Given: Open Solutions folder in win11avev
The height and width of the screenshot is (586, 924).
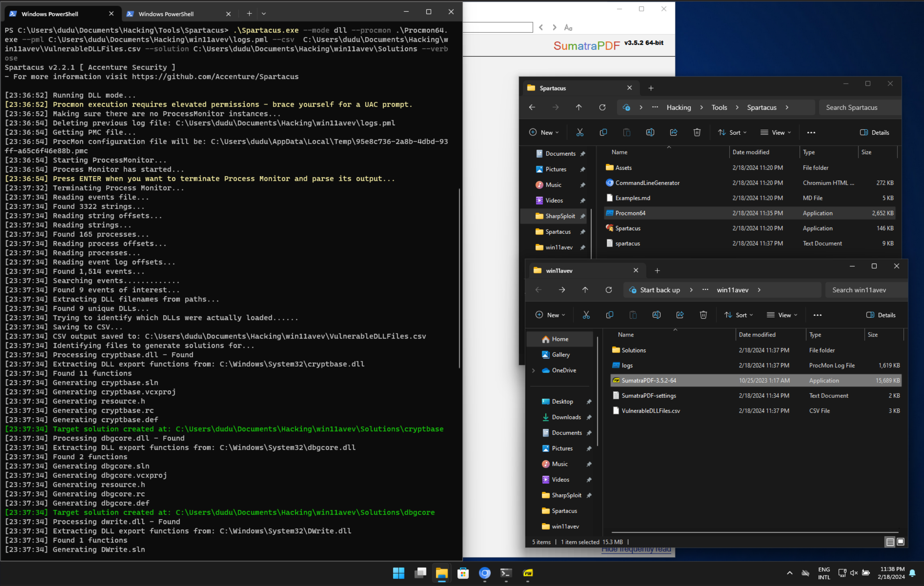Looking at the screenshot, I should [x=756, y=350].
